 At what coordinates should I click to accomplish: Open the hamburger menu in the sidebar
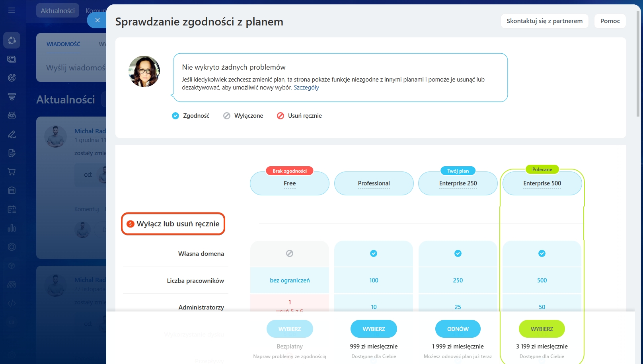[12, 10]
